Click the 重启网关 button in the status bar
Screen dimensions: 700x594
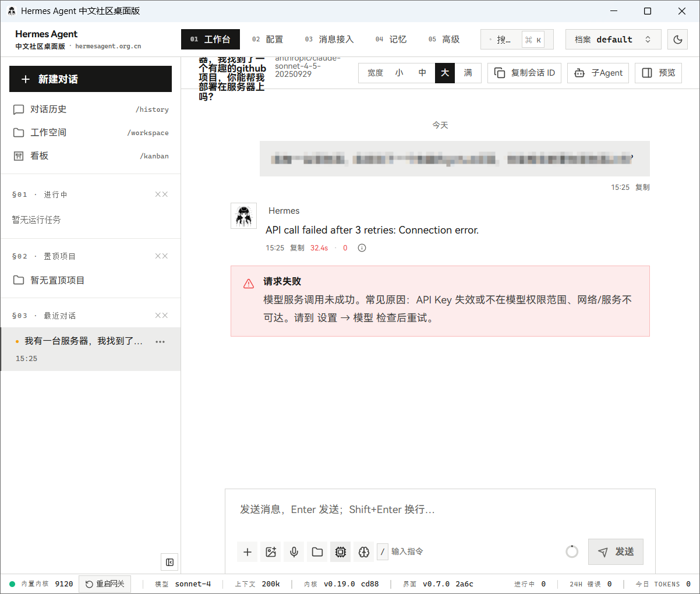coord(105,584)
